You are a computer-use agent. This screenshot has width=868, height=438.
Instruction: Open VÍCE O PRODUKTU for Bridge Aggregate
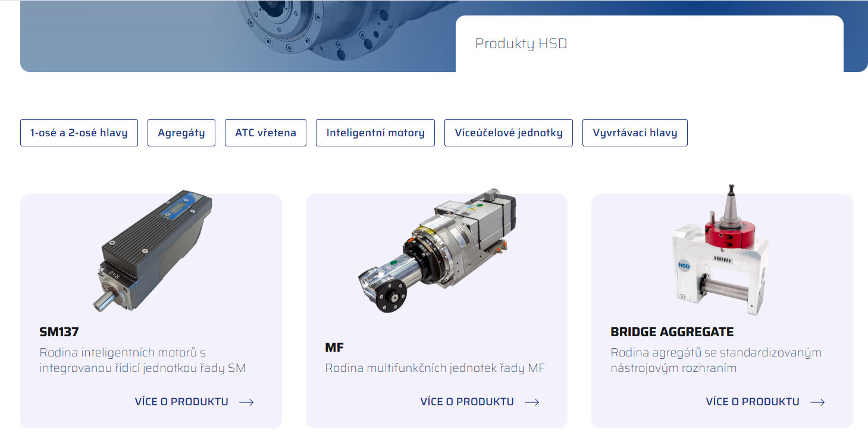[x=753, y=402]
